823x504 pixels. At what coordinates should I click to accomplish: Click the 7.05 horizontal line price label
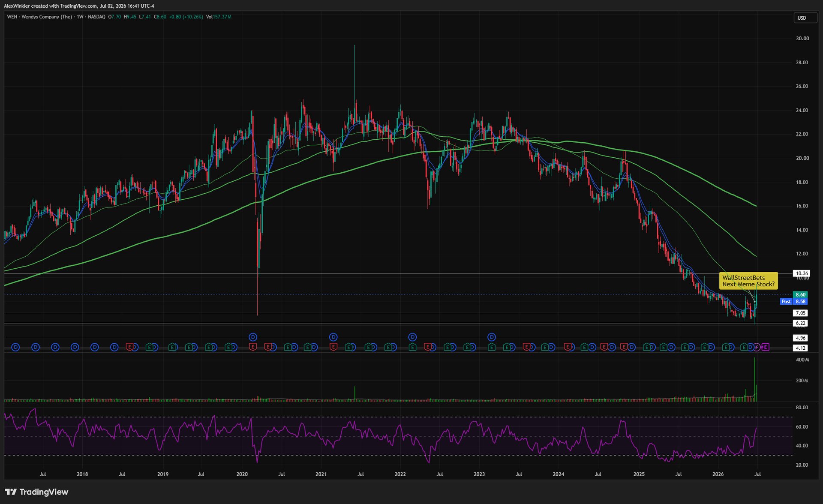click(801, 313)
